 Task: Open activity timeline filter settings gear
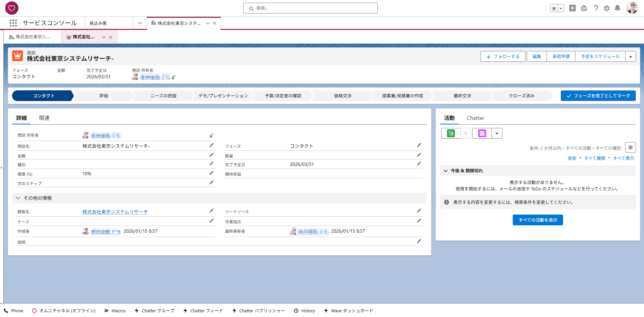pos(630,147)
